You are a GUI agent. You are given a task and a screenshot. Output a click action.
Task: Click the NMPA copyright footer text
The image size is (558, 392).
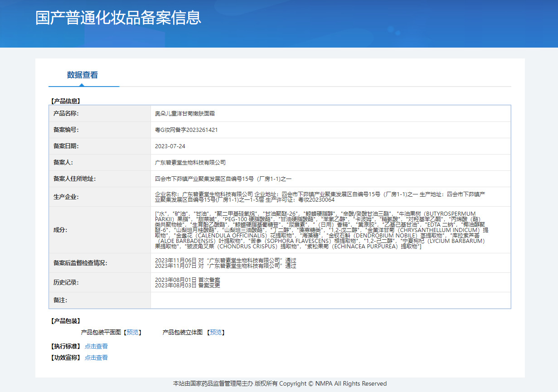pos(280,384)
